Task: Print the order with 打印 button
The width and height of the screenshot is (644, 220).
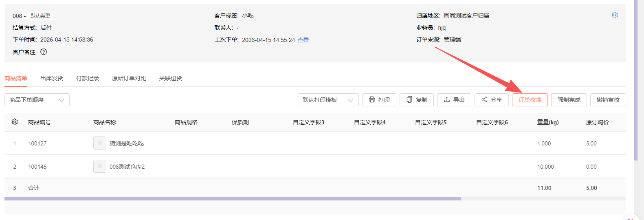Action: click(x=379, y=100)
